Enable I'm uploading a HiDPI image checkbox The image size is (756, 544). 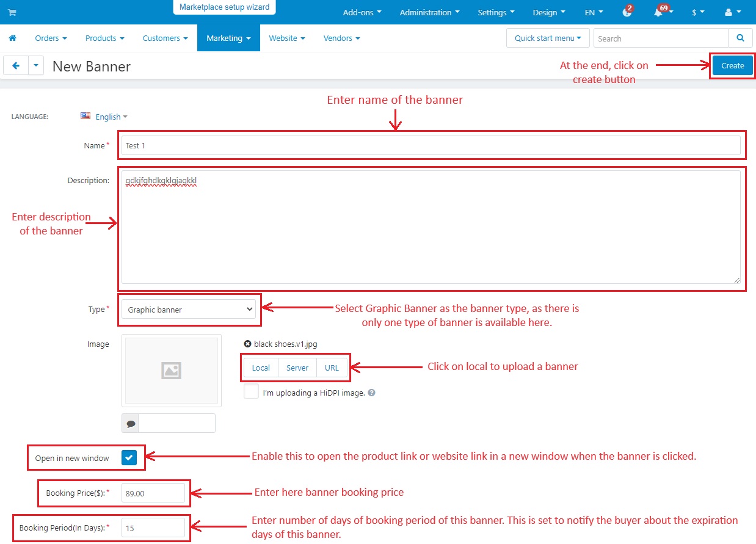point(251,392)
